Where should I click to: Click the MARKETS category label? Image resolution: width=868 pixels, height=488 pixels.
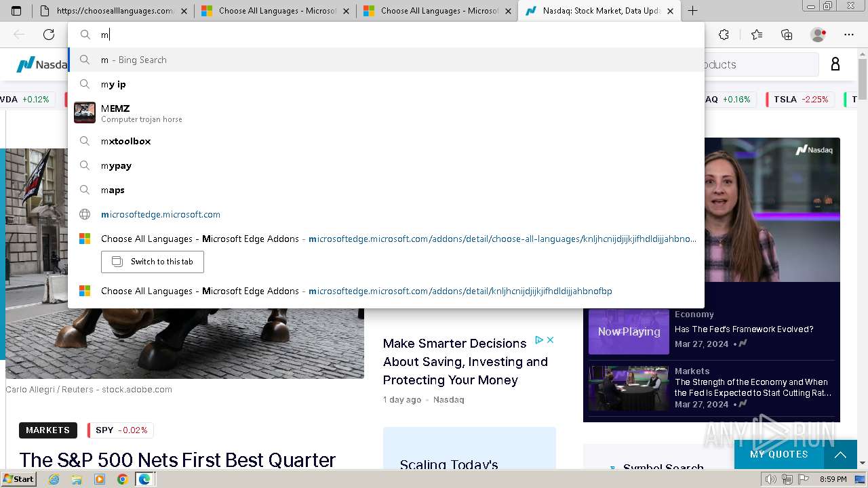pyautogui.click(x=47, y=430)
